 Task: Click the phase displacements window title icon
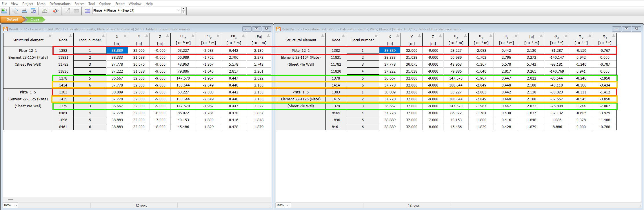[x=6, y=29]
